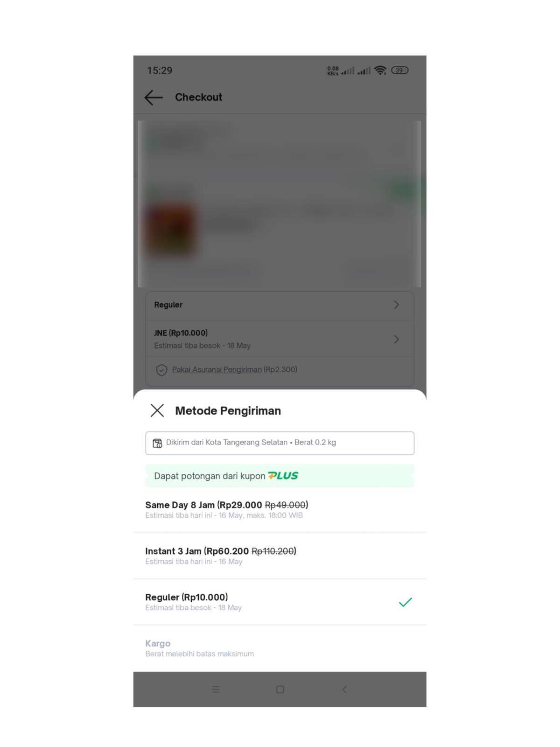Image resolution: width=560 pixels, height=747 pixels.
Task: Close the Metode Pengiriman sheet
Action: click(157, 410)
